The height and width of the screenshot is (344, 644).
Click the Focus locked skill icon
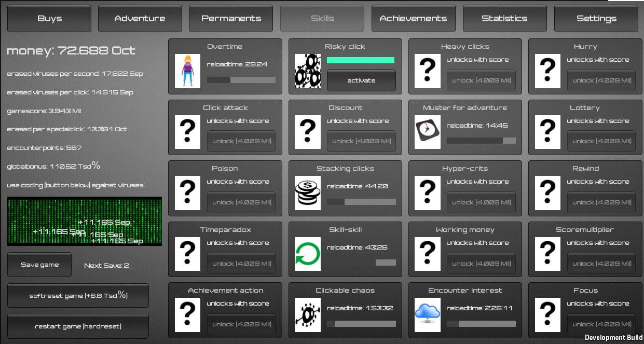coord(547,315)
